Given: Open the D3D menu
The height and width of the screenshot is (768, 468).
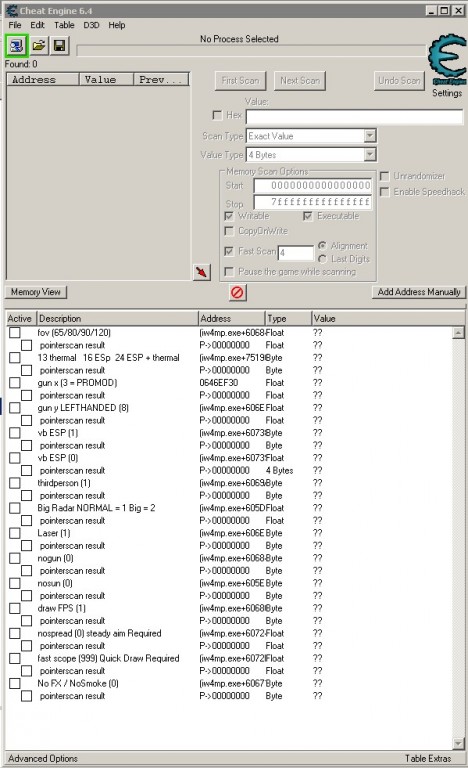Looking at the screenshot, I should pos(91,25).
